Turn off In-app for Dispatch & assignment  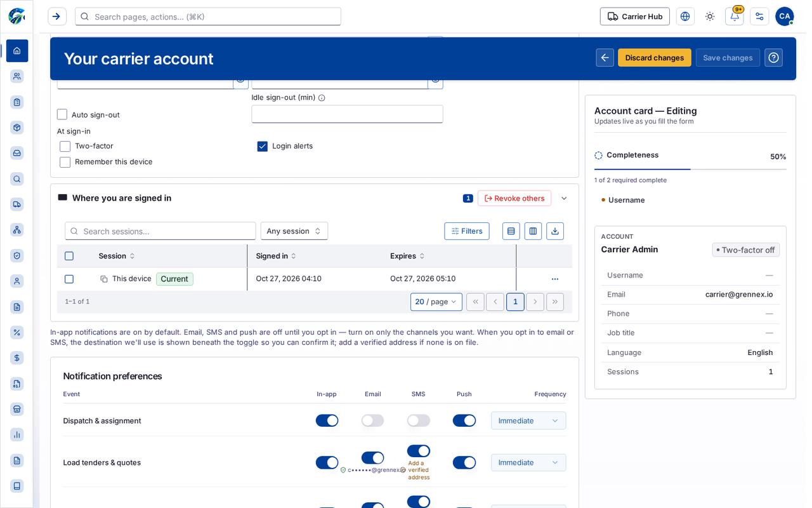click(327, 420)
